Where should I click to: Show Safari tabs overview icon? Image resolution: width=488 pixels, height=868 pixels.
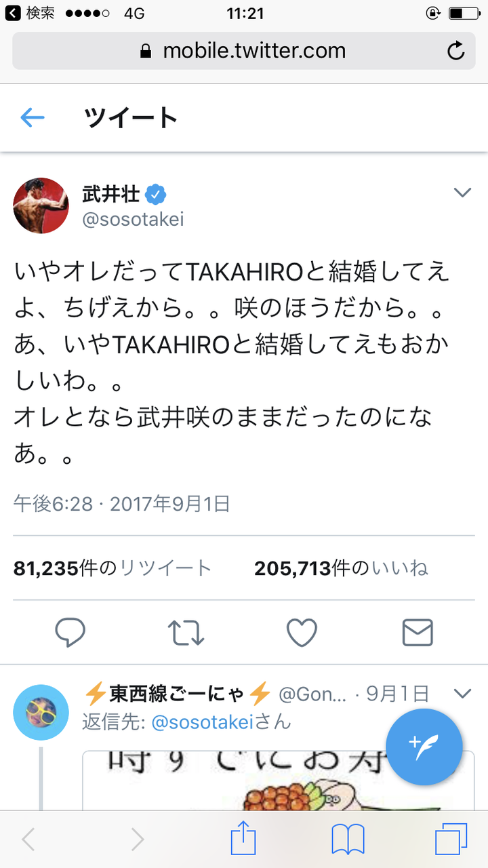pos(451,840)
